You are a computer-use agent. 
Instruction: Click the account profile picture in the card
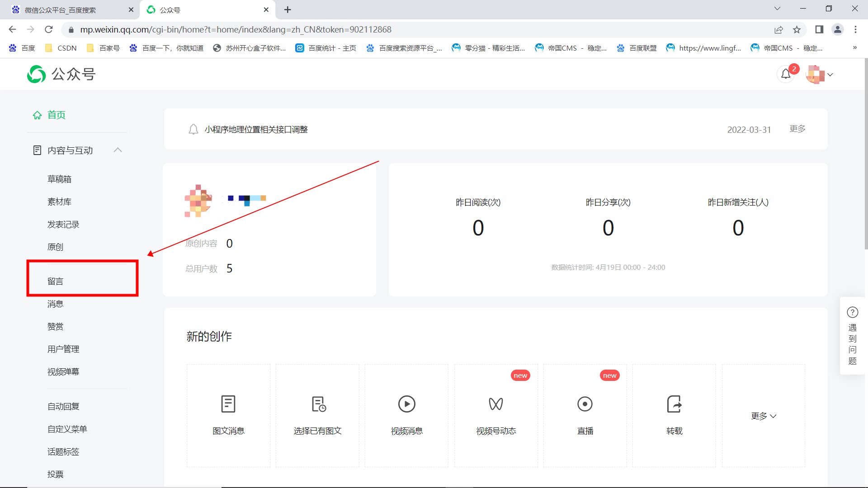(x=198, y=201)
